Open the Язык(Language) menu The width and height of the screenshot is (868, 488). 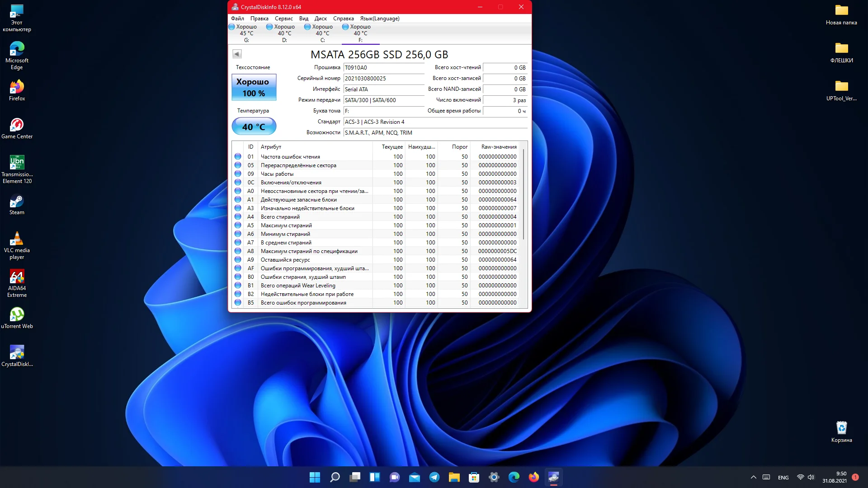[x=379, y=19]
